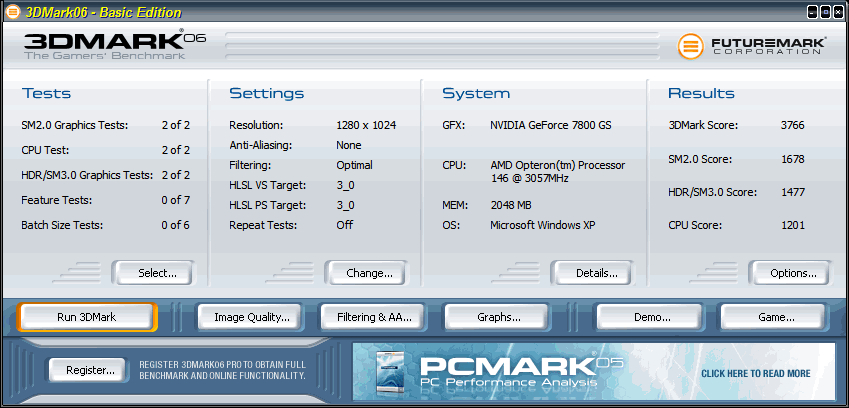This screenshot has width=849, height=408.
Task: Click the Anti-Aliasing value None
Action: 349,145
